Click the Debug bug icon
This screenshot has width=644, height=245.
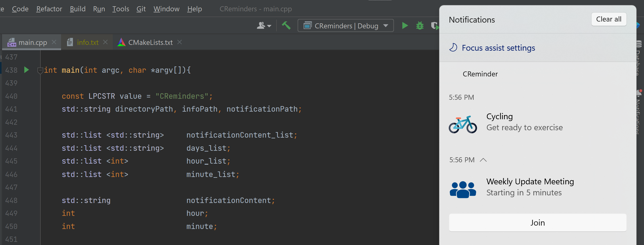420,26
